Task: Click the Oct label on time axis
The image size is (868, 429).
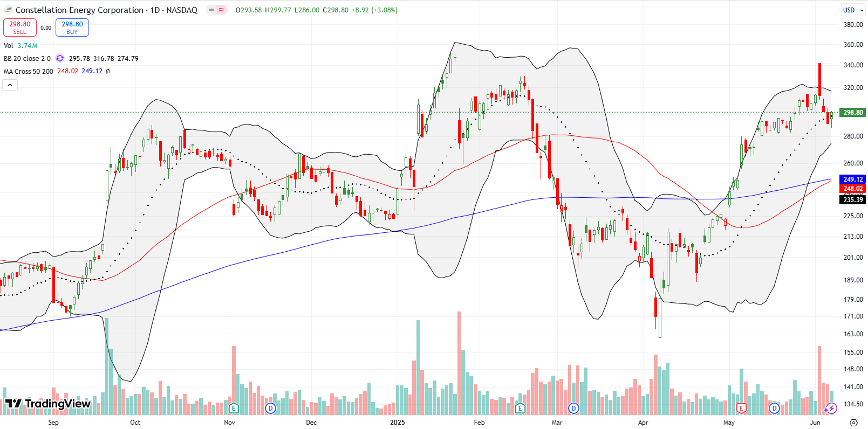Action: point(135,423)
